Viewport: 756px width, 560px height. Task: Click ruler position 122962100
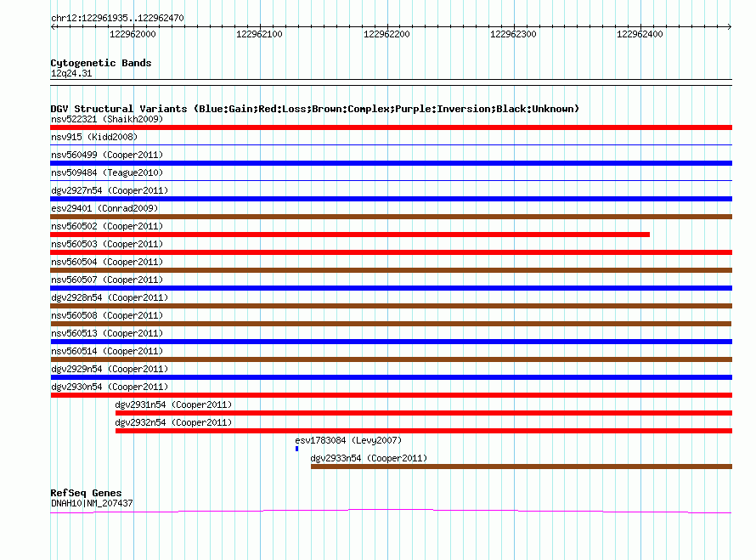[x=259, y=34]
